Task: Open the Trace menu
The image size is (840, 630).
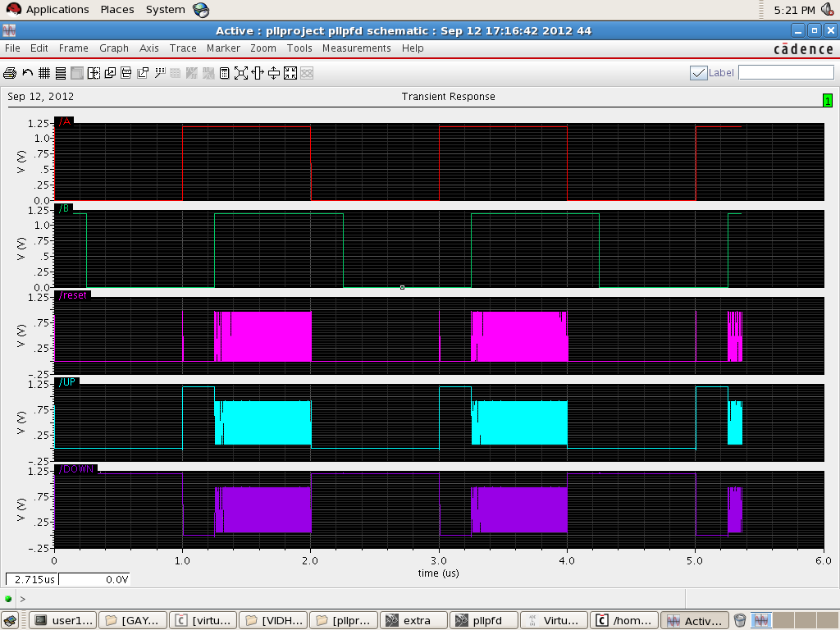Action: point(183,48)
